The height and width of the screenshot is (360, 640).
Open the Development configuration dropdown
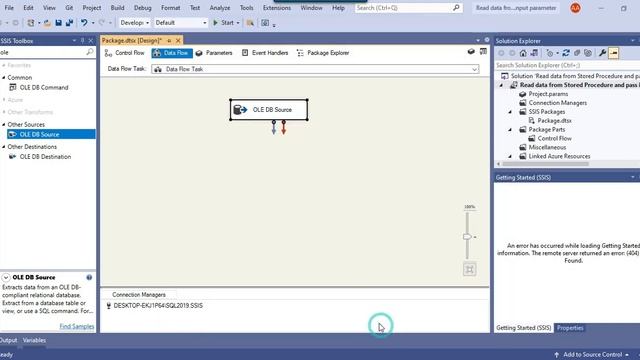(147, 23)
